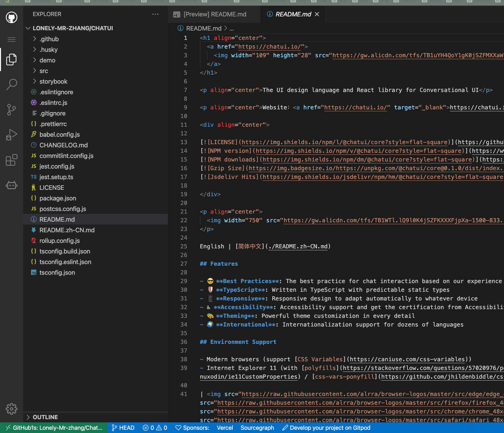Screen dimensions: 504x433
Task: Open the Run and Debug icon
Action: coord(12,135)
